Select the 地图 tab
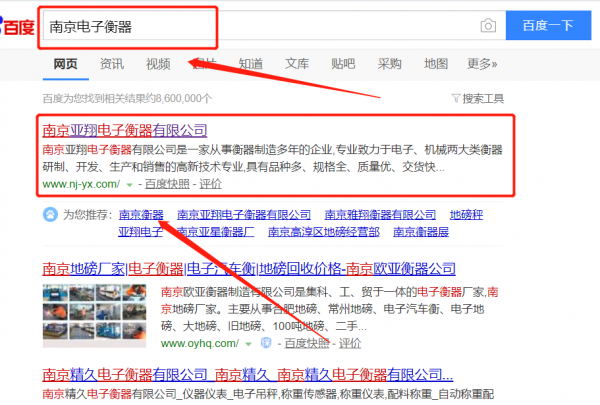The image size is (600, 405). pos(436,64)
